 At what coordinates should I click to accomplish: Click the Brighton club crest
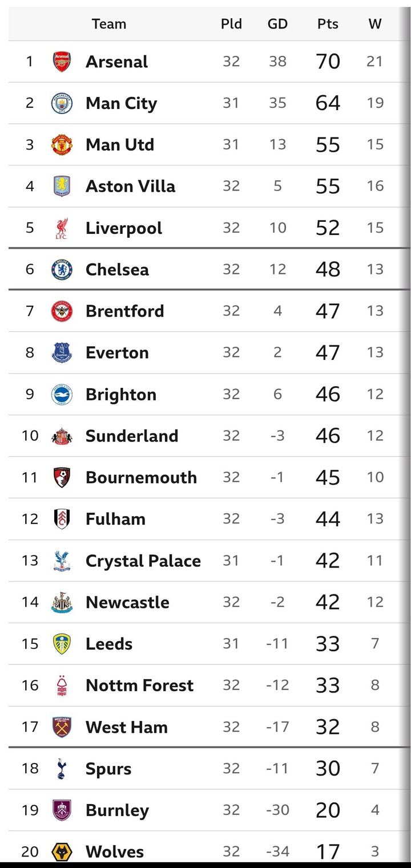pyautogui.click(x=62, y=395)
